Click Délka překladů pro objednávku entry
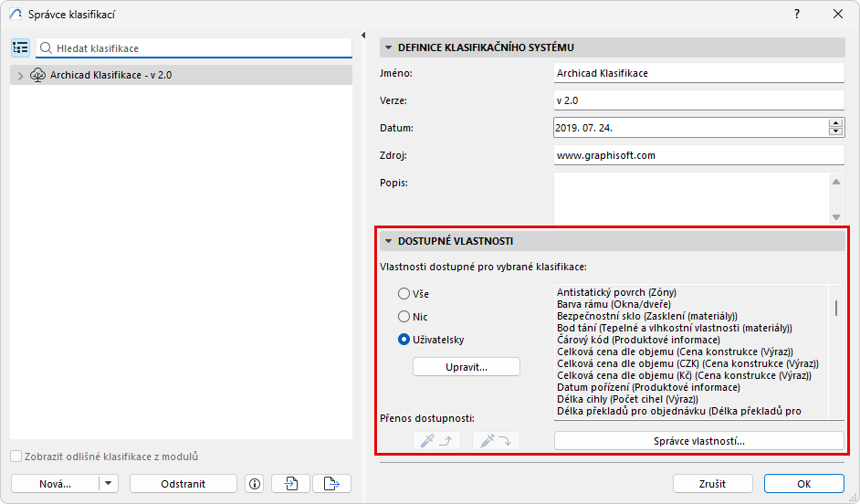This screenshot has height=504, width=860. pyautogui.click(x=679, y=411)
